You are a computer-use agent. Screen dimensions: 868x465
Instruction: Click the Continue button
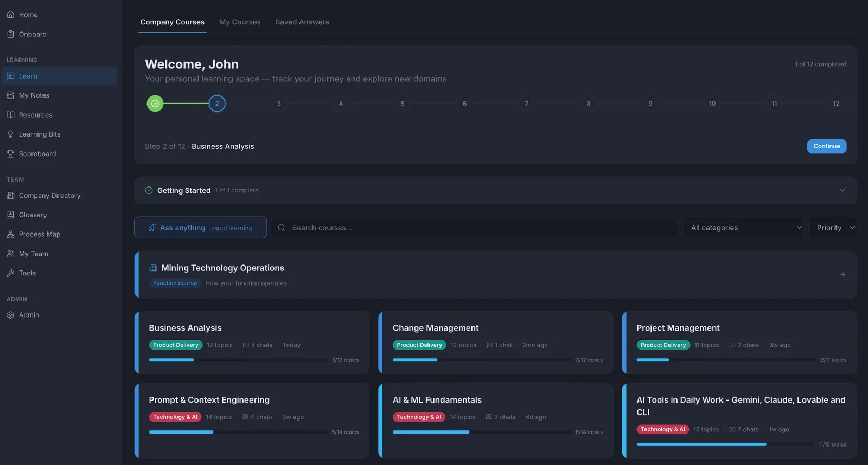[827, 146]
